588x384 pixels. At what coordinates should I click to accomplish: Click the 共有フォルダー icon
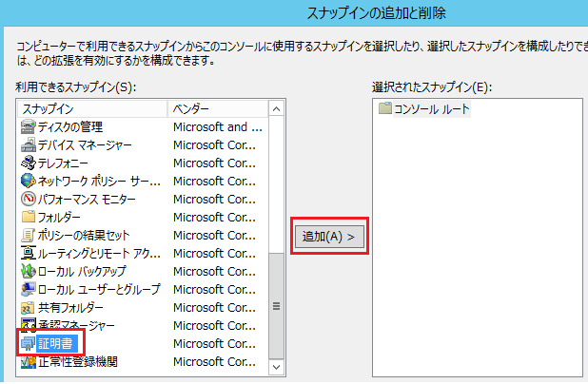[x=29, y=308]
